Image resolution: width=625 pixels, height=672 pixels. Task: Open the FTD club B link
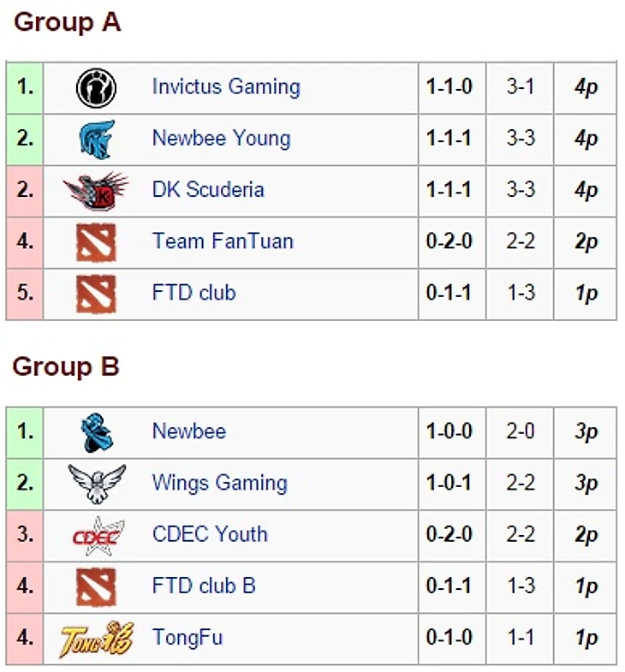pos(204,586)
